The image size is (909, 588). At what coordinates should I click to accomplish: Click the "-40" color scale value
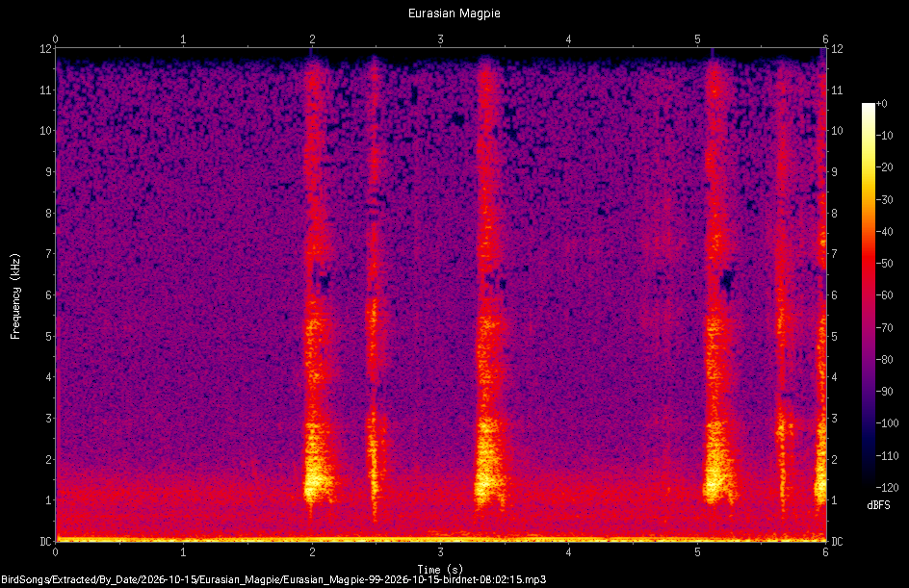click(884, 232)
